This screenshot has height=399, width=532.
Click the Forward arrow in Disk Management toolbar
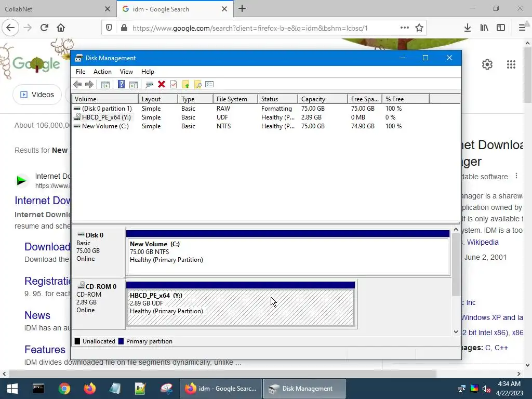[x=89, y=85]
